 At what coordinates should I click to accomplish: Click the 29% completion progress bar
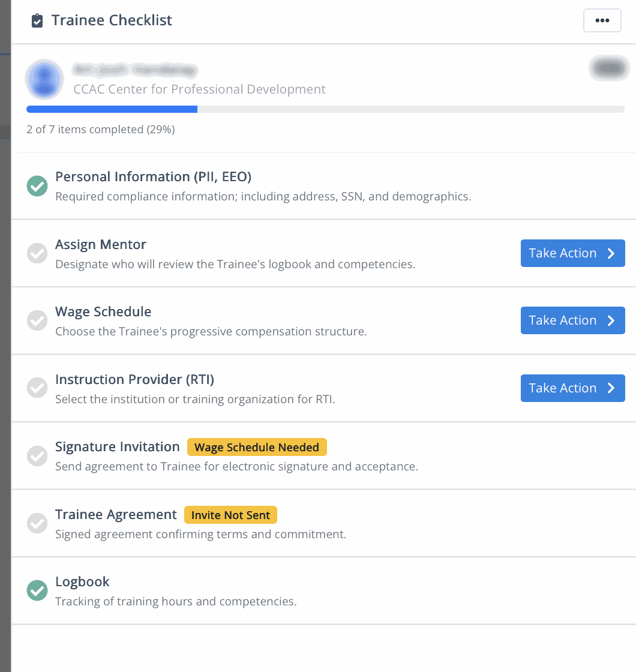[325, 109]
